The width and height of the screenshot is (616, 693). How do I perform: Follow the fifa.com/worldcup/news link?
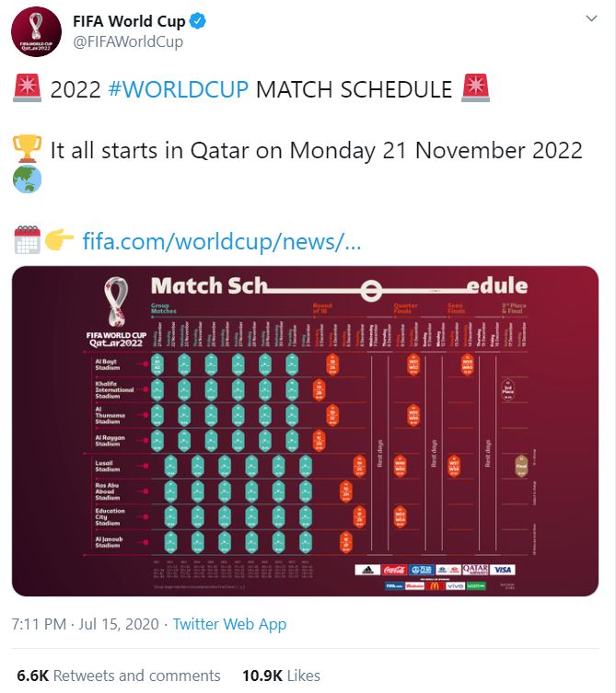click(x=222, y=241)
